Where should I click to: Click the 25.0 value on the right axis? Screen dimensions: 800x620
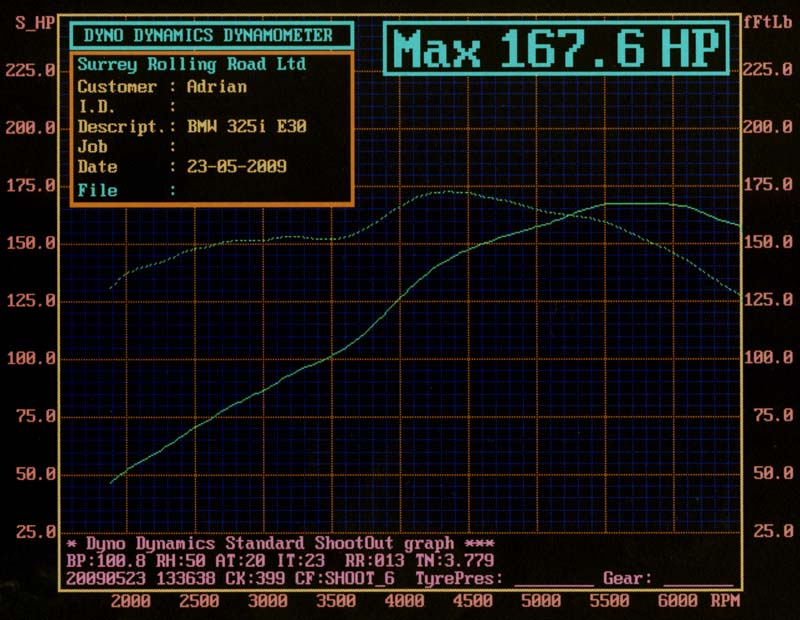click(768, 530)
